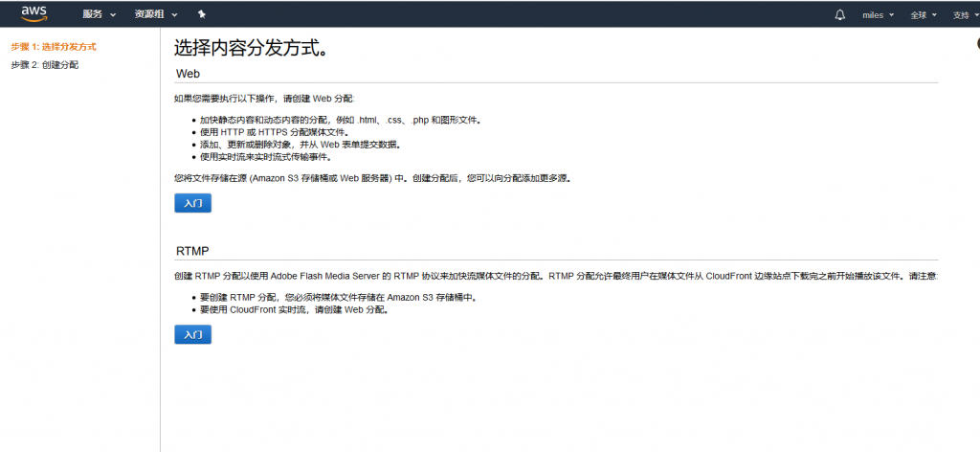Expand the 全球 region selector
Screen dimensions: 980x452
(x=924, y=15)
